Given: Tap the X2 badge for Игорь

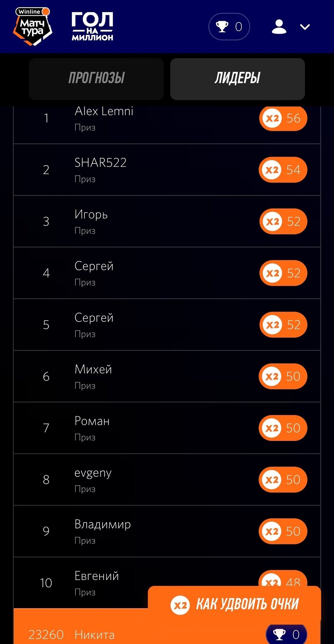Looking at the screenshot, I should tap(272, 222).
